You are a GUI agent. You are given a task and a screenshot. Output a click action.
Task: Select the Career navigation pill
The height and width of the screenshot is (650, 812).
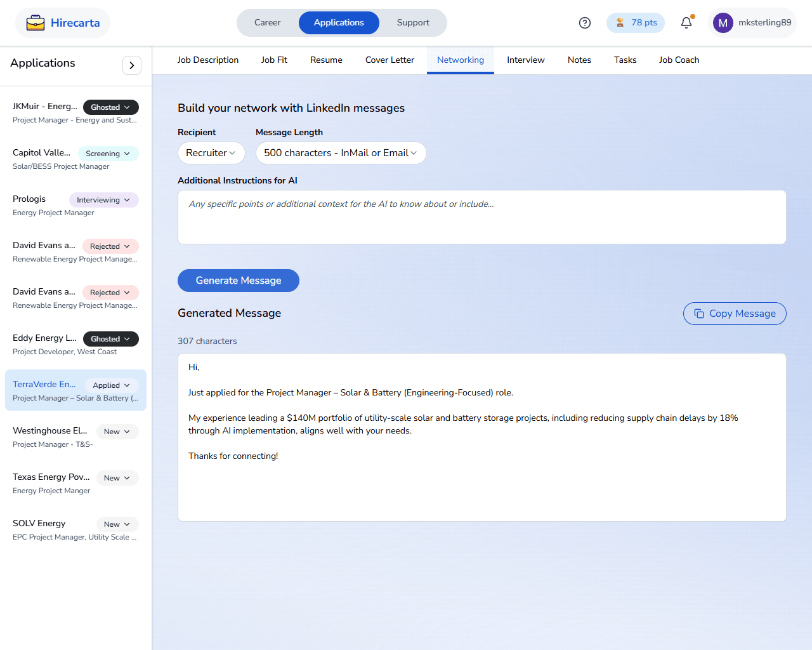[x=267, y=23]
